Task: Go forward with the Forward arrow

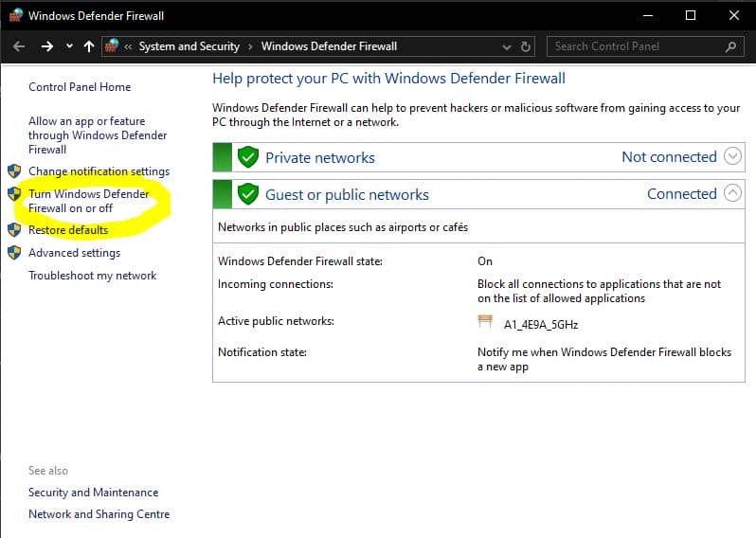Action: [x=47, y=46]
